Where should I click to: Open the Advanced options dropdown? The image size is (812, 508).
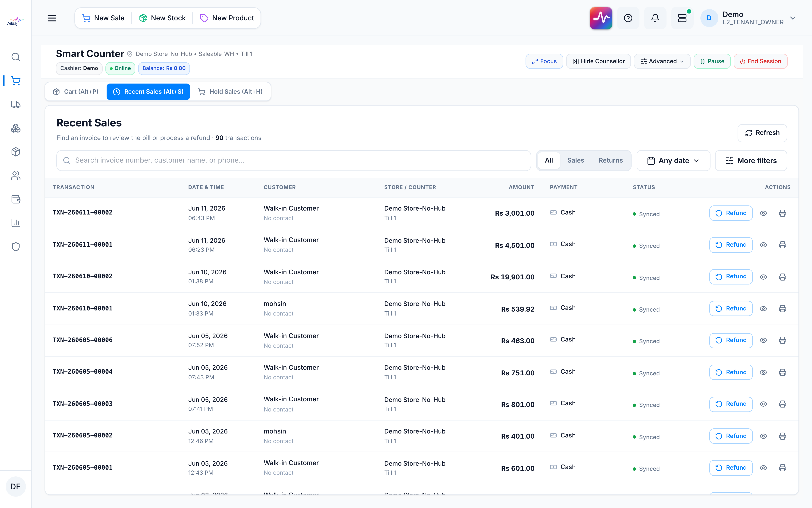(662, 61)
